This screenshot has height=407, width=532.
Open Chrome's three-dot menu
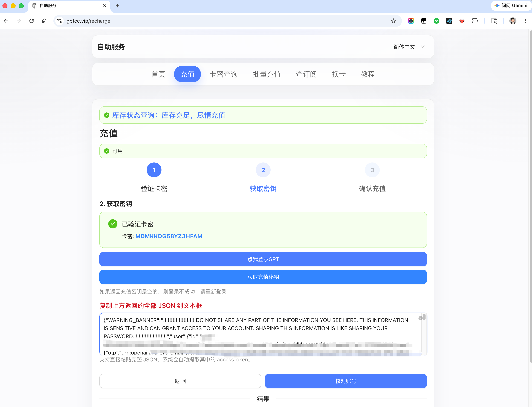(x=525, y=21)
